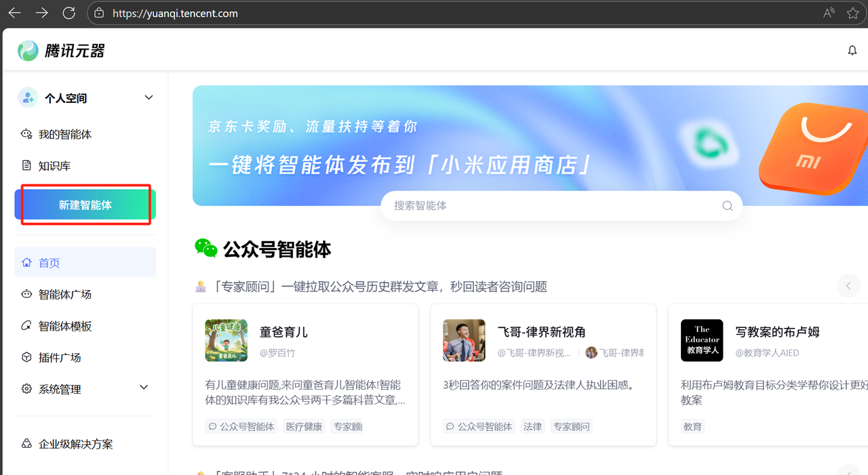Click 公众号智能体 tag on 童爸育儿 card

(241, 426)
